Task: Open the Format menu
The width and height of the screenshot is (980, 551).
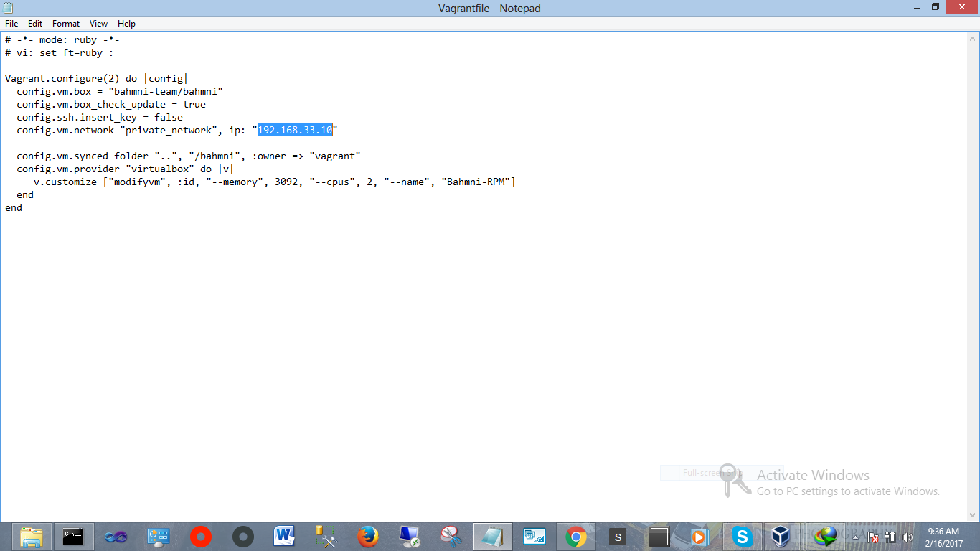Action: (x=66, y=24)
